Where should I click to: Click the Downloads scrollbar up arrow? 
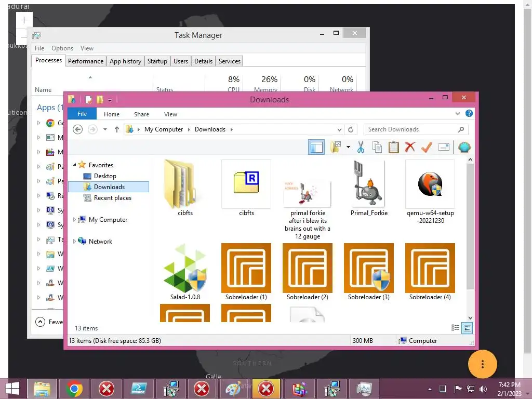point(470,159)
